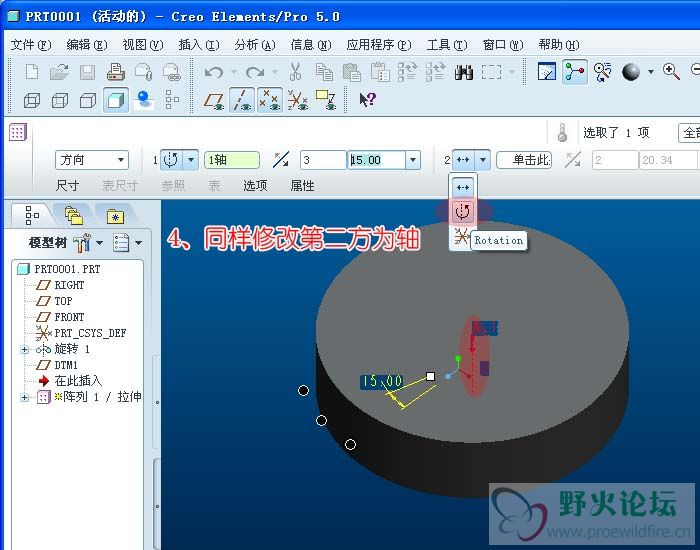700x550 pixels.
Task: Open second direction type dropdown arrow
Action: click(483, 159)
